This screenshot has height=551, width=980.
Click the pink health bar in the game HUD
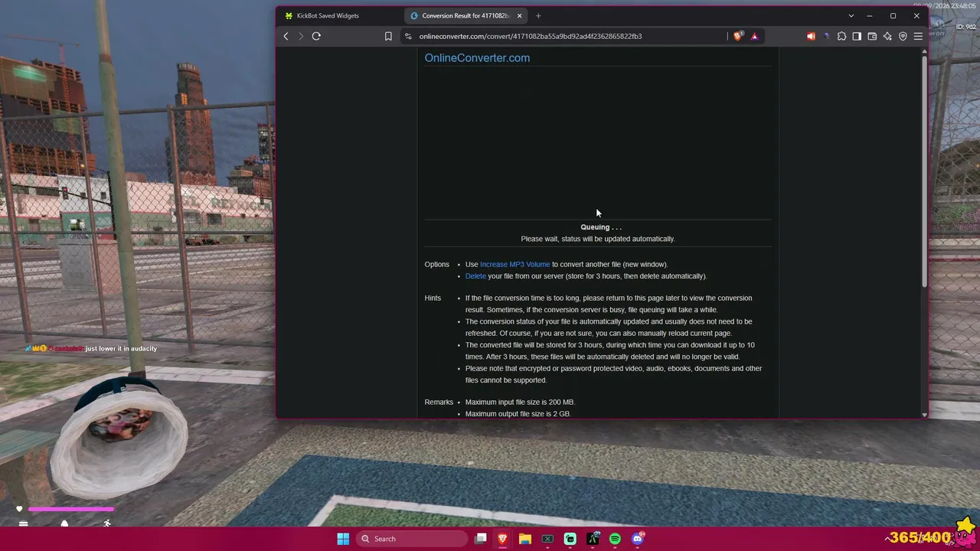[71, 509]
